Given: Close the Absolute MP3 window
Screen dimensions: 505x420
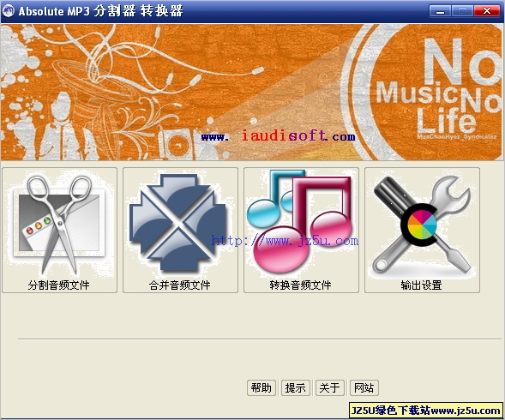Looking at the screenshot, I should click(487, 11).
